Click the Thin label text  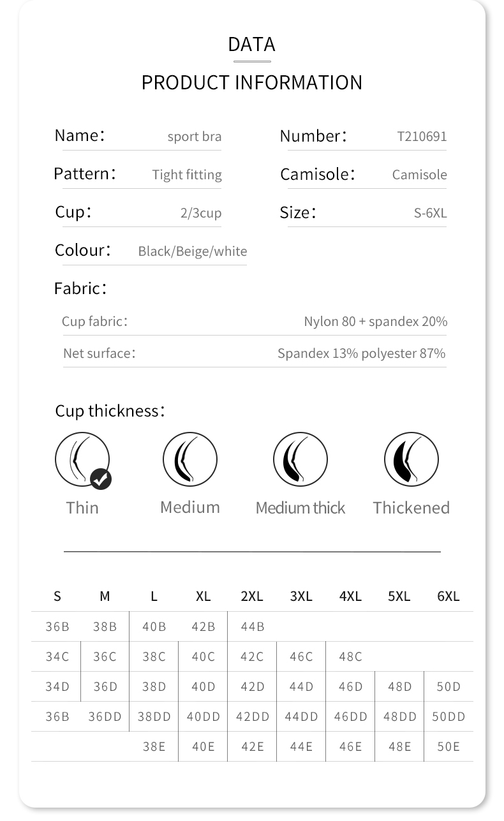[x=82, y=508]
